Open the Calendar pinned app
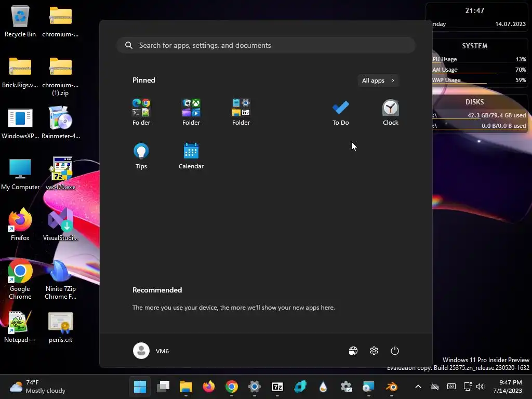This screenshot has width=532, height=399. (x=191, y=156)
